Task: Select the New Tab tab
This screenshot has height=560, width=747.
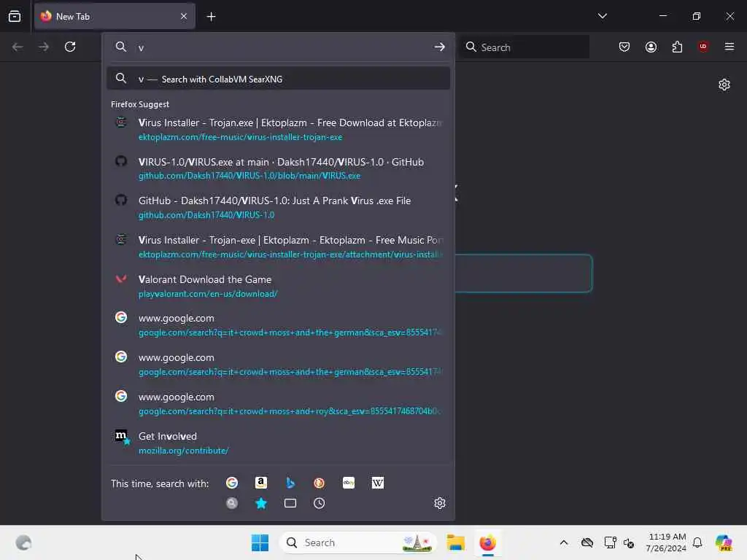Action: point(115,16)
